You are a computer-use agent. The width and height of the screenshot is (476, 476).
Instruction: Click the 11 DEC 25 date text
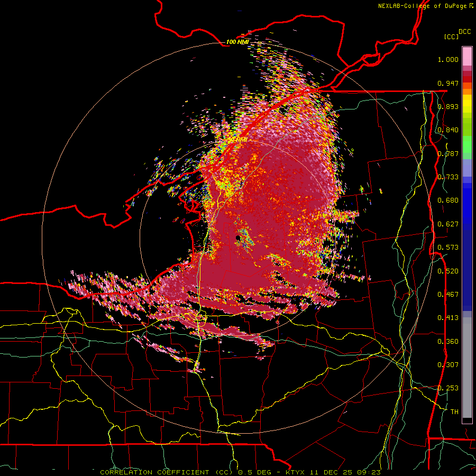click(x=331, y=472)
